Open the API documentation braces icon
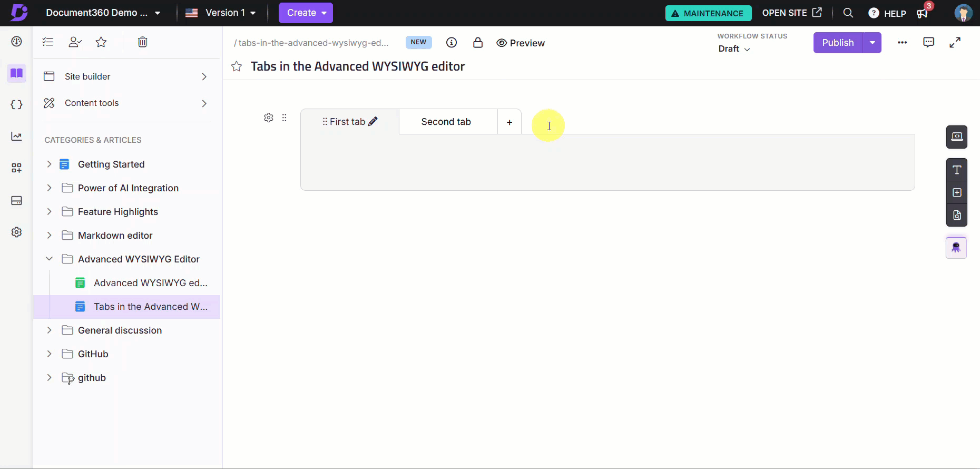This screenshot has height=469, width=980. (x=17, y=105)
